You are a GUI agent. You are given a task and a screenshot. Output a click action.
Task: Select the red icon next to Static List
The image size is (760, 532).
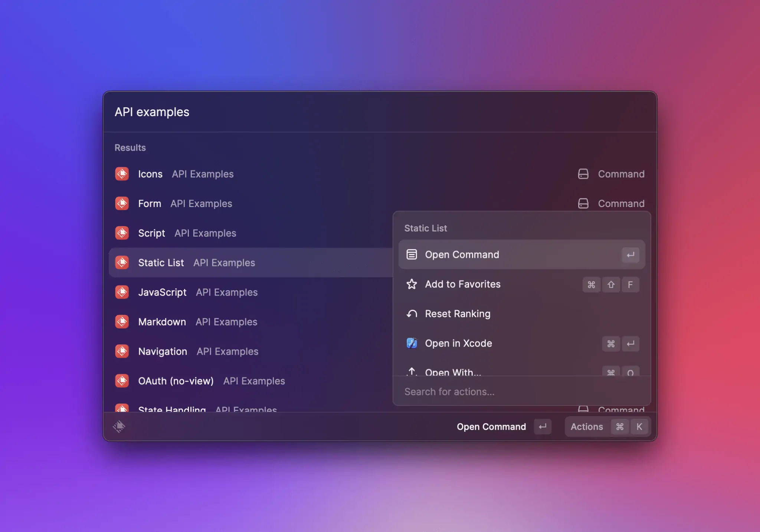(x=122, y=263)
